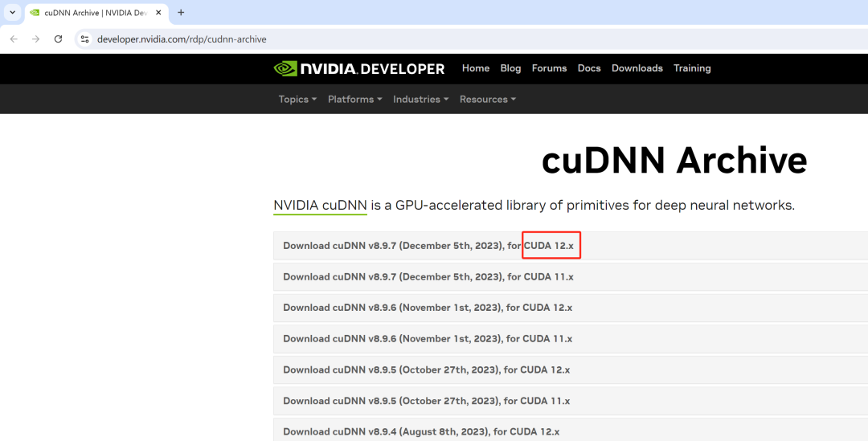Expand cuDNN v8.9.7 for CUDA 11.x
868x441 pixels.
click(x=571, y=276)
